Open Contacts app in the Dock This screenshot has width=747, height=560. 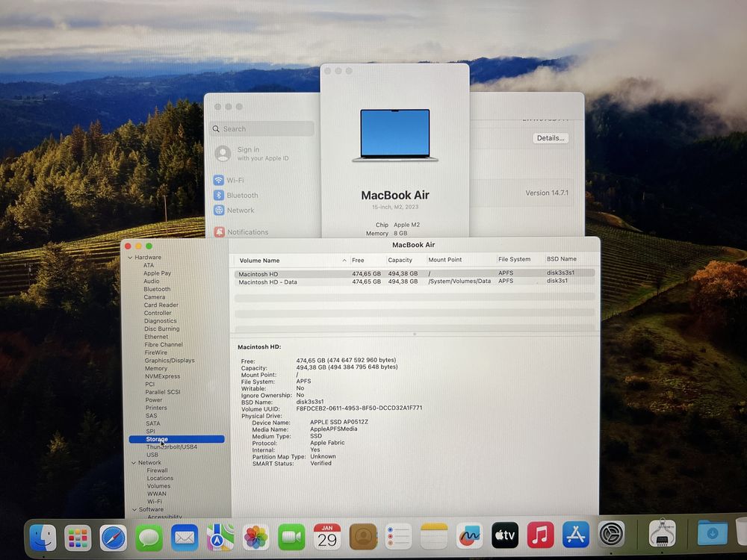[363, 536]
